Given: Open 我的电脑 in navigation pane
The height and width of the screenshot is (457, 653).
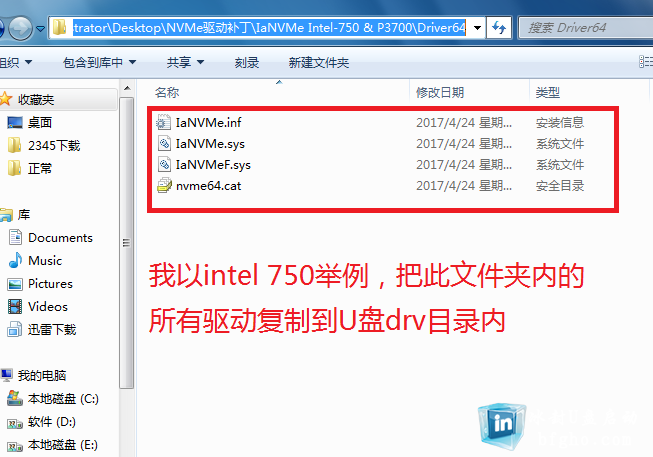Looking at the screenshot, I should (x=42, y=376).
